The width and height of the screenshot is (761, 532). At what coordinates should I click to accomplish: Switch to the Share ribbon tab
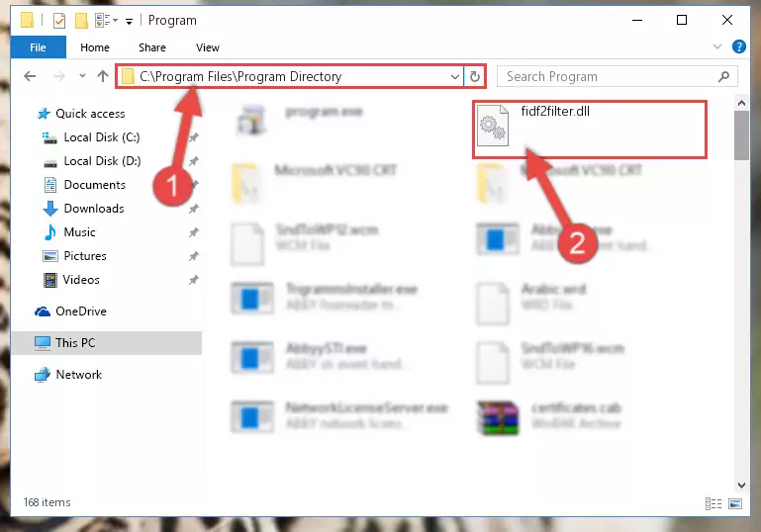(x=152, y=47)
